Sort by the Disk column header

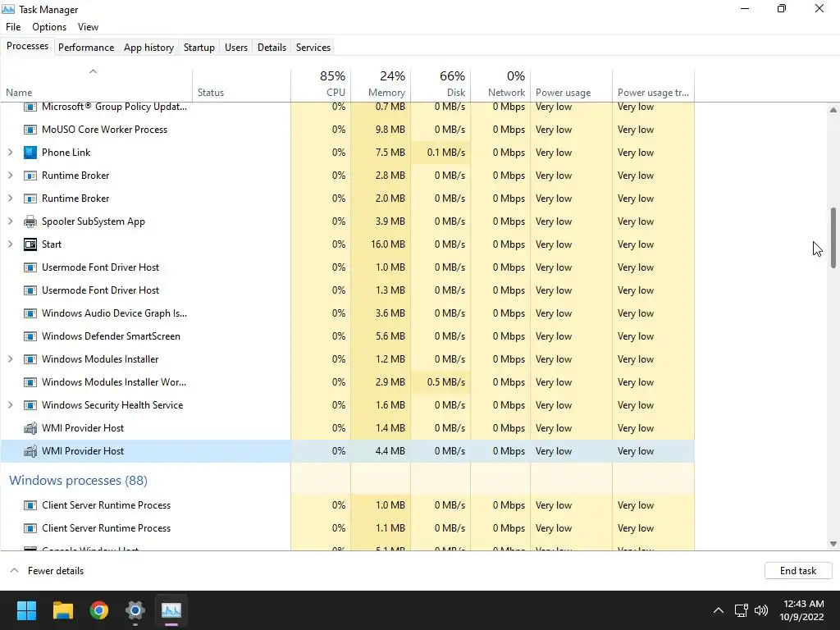tap(441, 85)
